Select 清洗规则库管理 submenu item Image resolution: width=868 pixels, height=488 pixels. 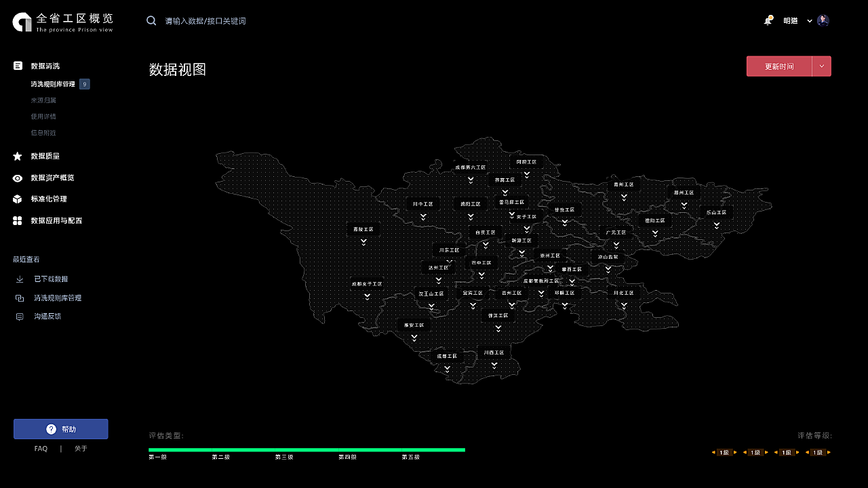pyautogui.click(x=53, y=84)
